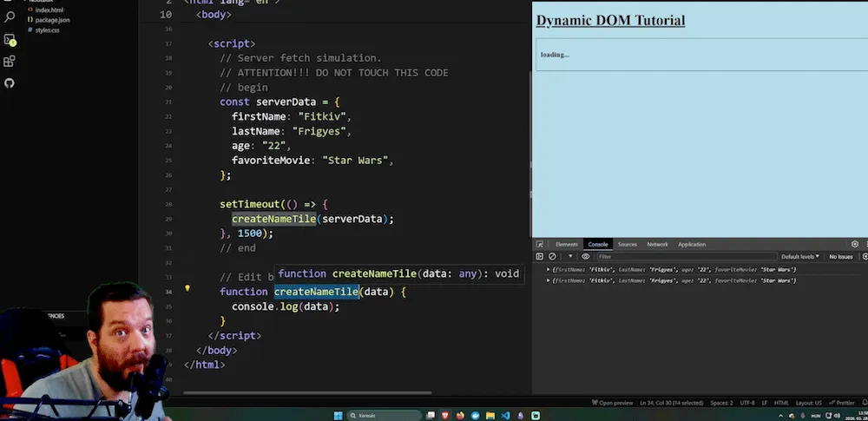
Task: Click the lightbulb quick-fix icon on line 34
Action: click(x=187, y=288)
